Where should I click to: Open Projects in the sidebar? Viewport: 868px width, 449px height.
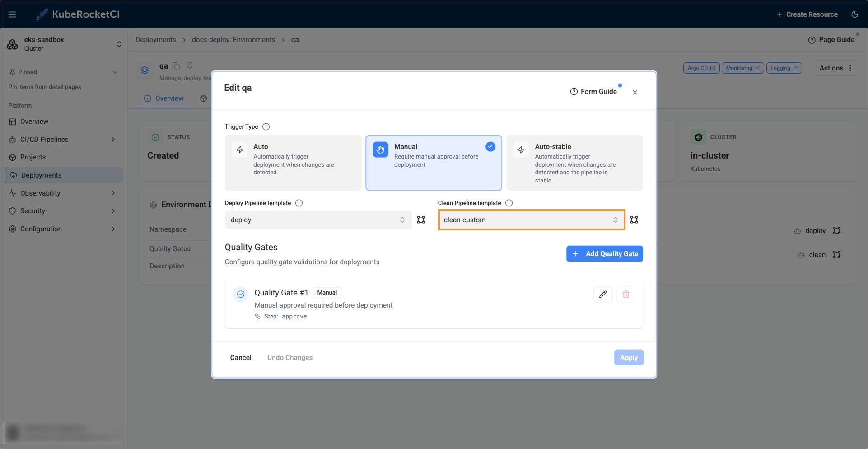(64, 157)
